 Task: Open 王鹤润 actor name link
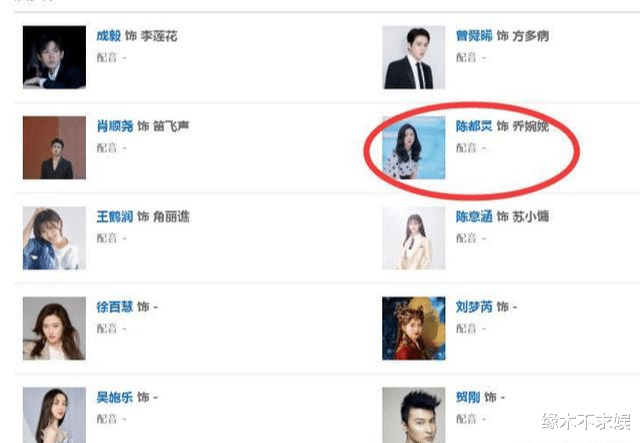(x=115, y=216)
